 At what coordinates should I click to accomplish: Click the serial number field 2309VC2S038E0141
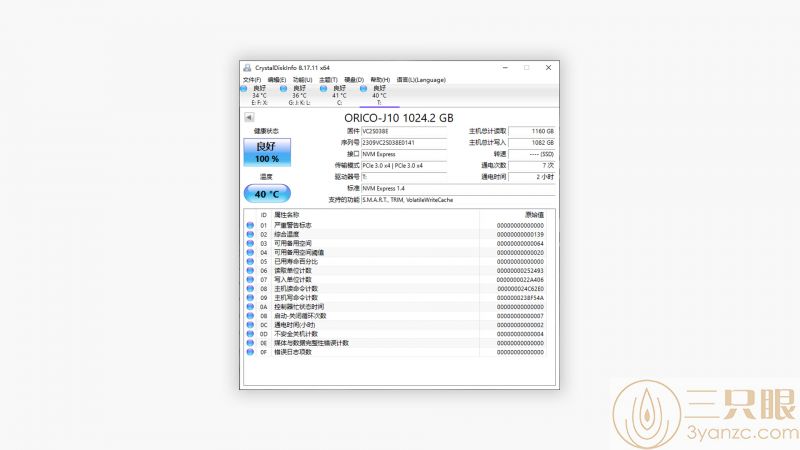click(404, 142)
